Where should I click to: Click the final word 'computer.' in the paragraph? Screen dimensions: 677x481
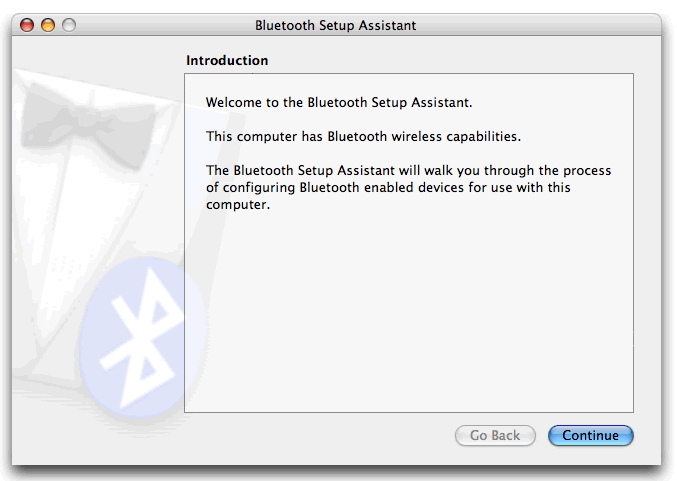tap(237, 205)
